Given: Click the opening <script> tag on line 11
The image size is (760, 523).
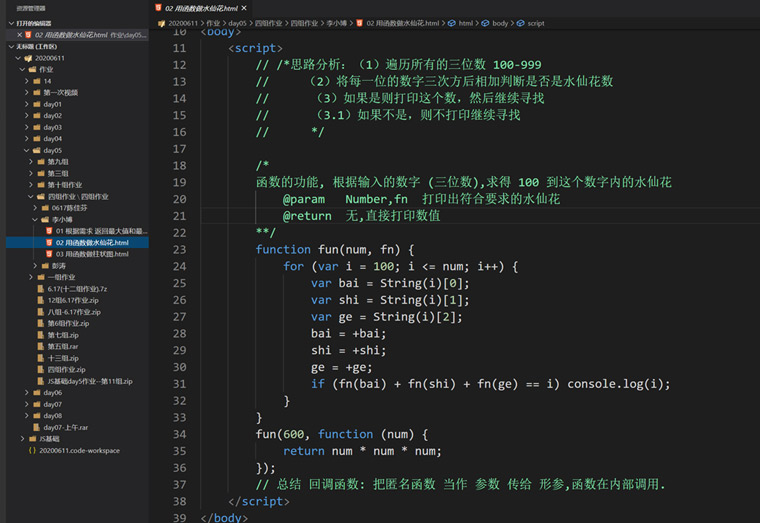Looking at the screenshot, I should [255, 48].
